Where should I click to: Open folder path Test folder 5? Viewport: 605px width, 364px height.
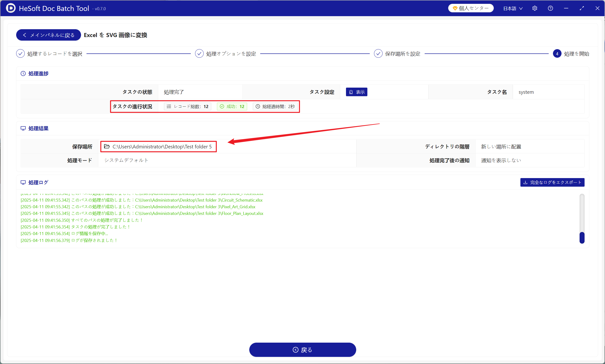[162, 147]
